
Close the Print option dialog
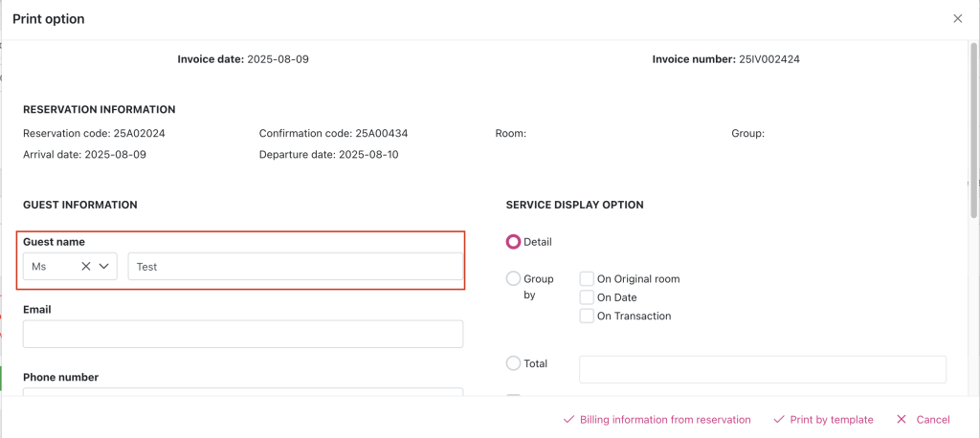pos(957,19)
